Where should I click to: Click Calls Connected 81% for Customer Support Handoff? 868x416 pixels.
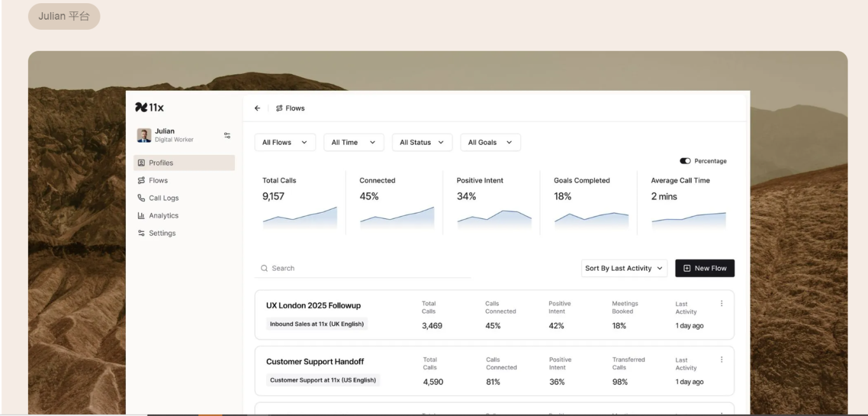tap(493, 382)
